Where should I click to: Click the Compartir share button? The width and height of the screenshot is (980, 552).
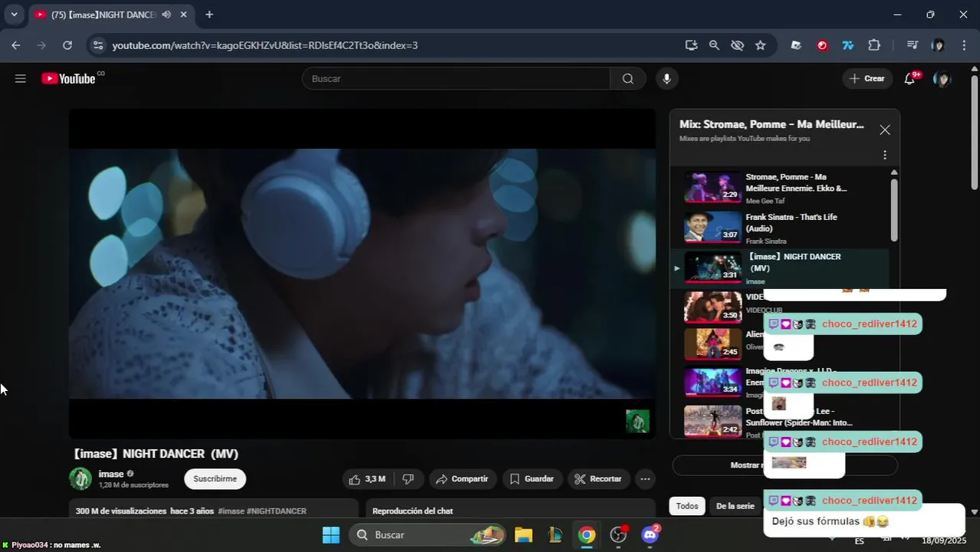(462, 479)
